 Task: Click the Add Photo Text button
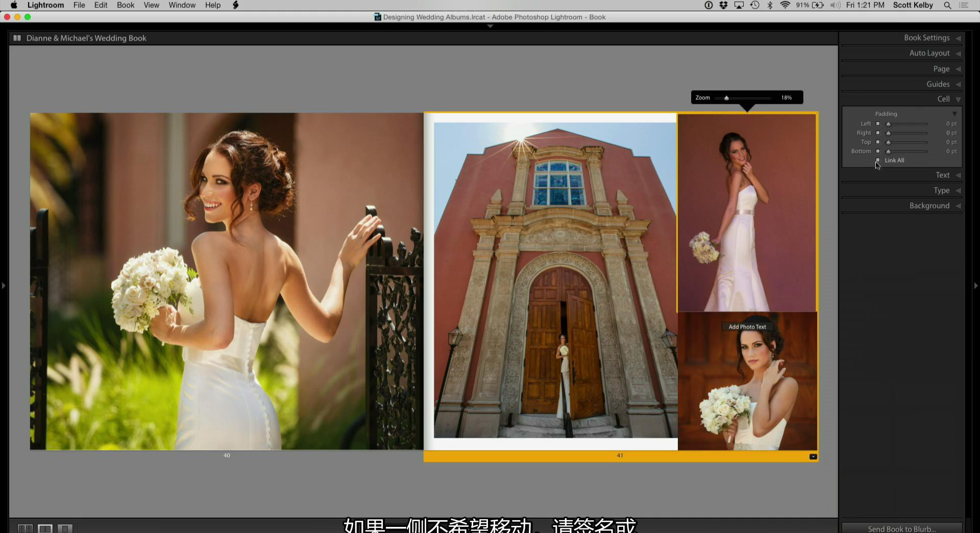(747, 327)
